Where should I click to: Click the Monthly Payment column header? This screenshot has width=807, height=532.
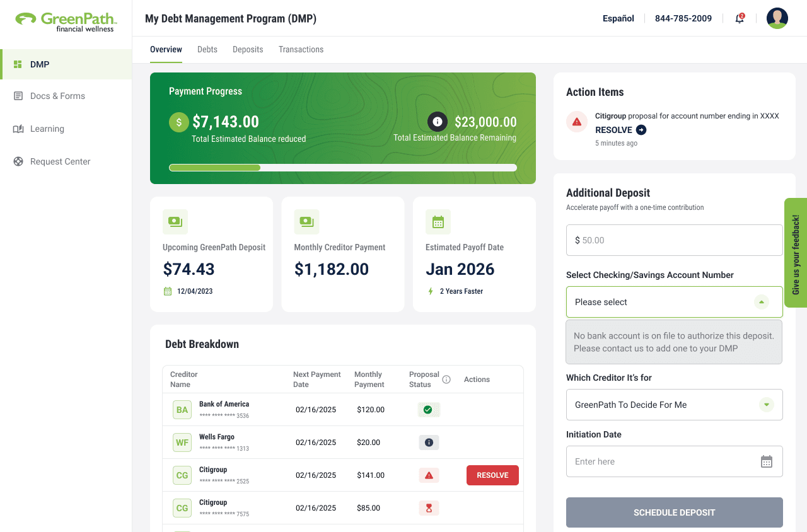click(x=369, y=379)
